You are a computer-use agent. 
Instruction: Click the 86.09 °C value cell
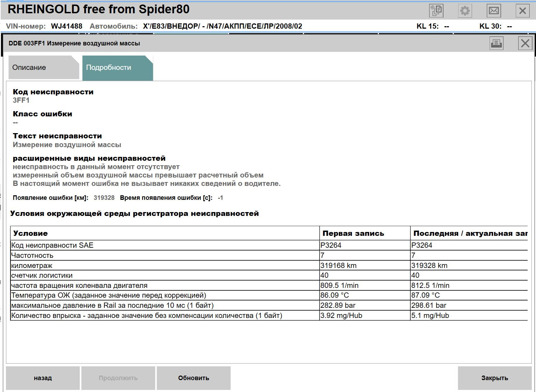click(x=365, y=295)
